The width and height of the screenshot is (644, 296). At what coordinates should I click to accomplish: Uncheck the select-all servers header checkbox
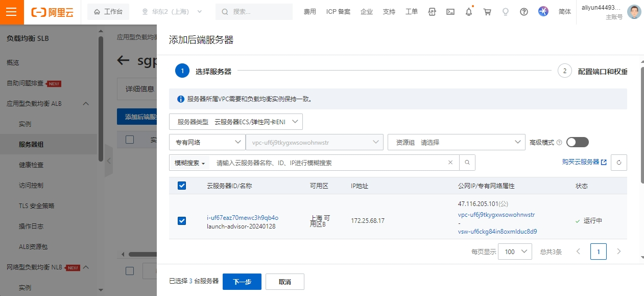pos(182,186)
